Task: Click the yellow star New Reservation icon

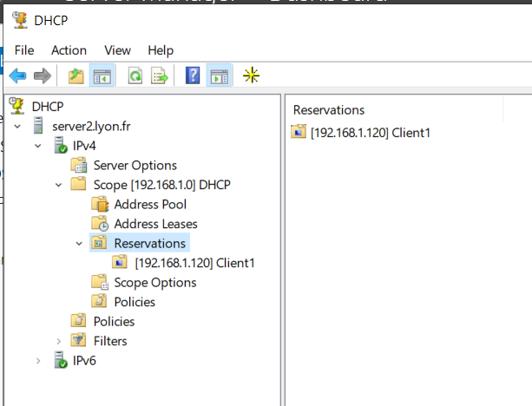Action: [x=251, y=75]
